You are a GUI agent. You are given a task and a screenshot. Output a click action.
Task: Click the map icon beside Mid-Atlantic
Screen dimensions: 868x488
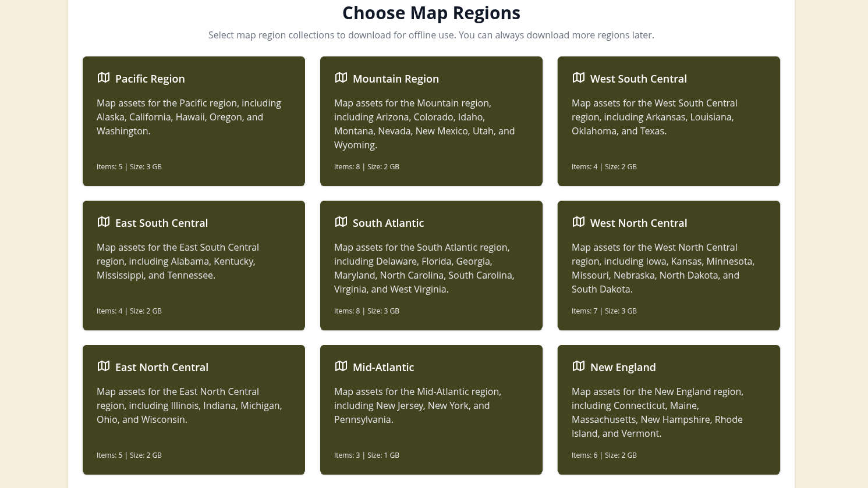pos(341,366)
